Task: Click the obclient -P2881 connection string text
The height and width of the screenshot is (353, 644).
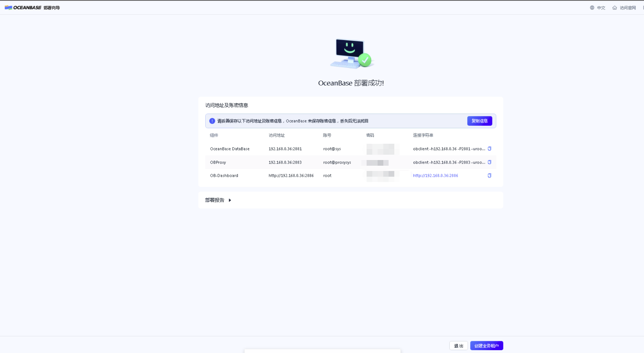Action: pos(449,149)
